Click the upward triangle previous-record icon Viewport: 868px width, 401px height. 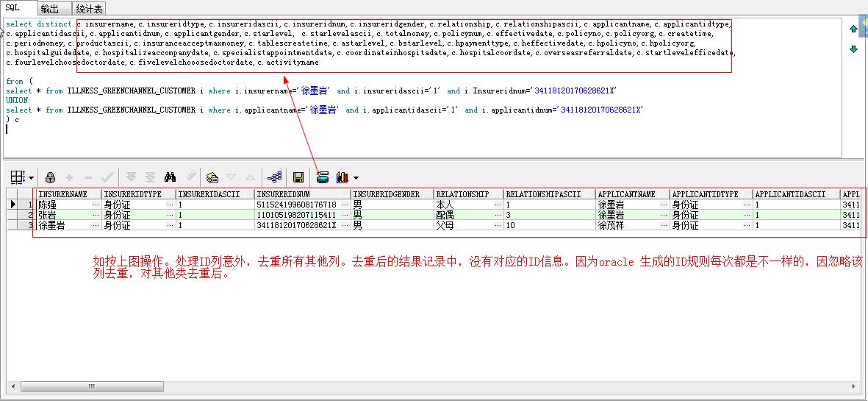pos(250,177)
